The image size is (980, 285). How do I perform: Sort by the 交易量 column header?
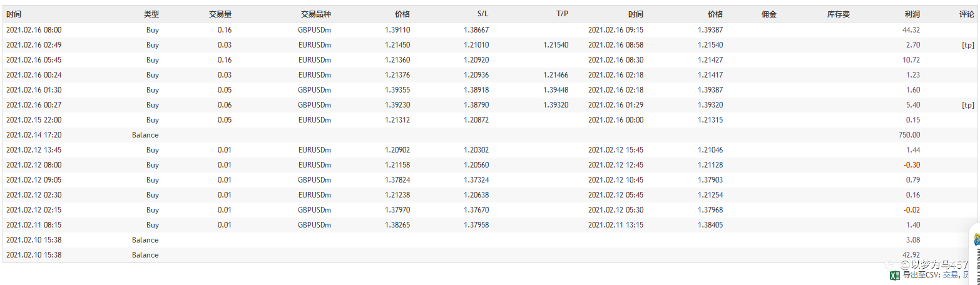click(x=220, y=14)
